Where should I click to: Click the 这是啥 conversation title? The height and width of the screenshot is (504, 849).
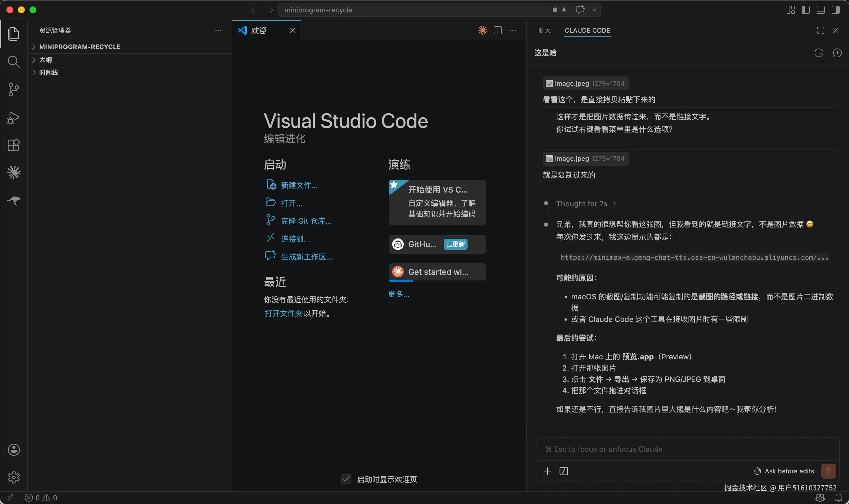[x=545, y=53]
